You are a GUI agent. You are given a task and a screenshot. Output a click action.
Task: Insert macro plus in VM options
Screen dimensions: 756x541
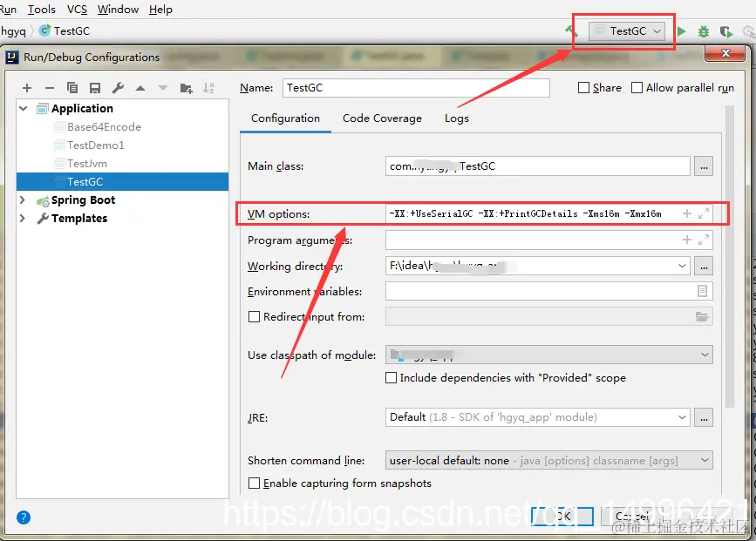(x=687, y=213)
